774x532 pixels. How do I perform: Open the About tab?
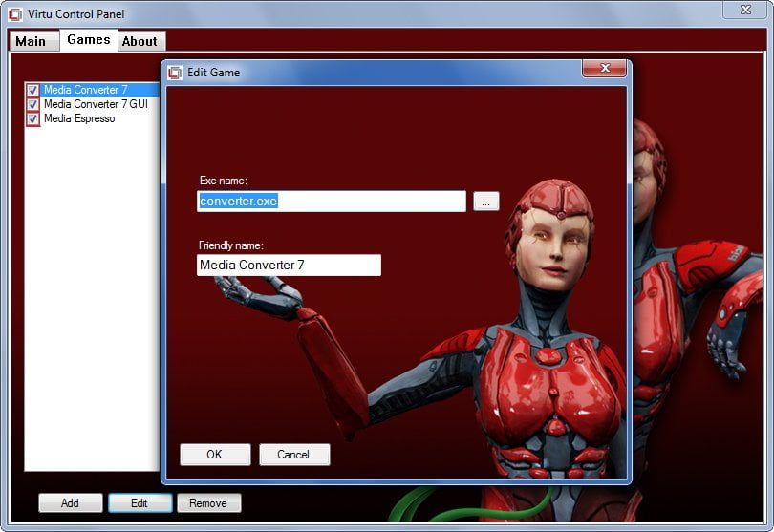pos(141,41)
